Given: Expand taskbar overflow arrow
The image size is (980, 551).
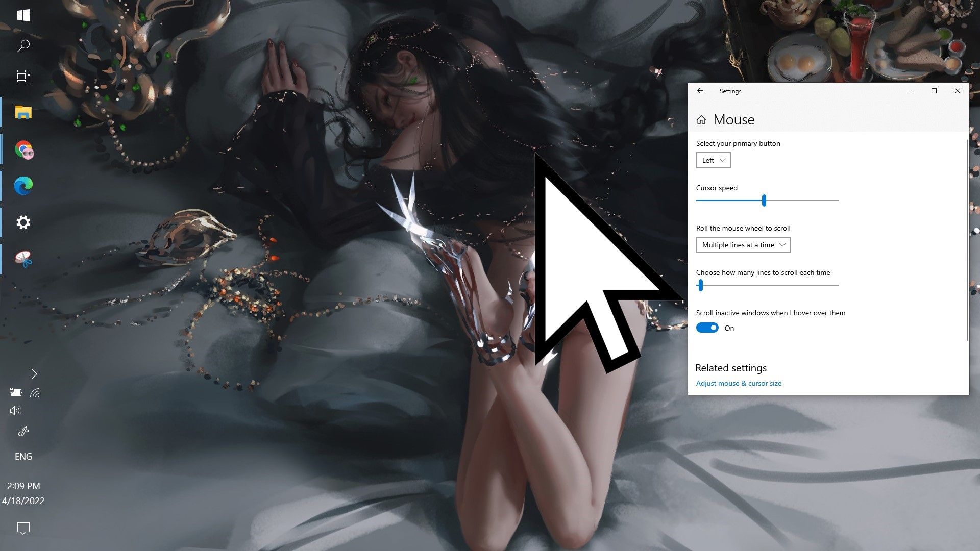Looking at the screenshot, I should coord(33,374).
